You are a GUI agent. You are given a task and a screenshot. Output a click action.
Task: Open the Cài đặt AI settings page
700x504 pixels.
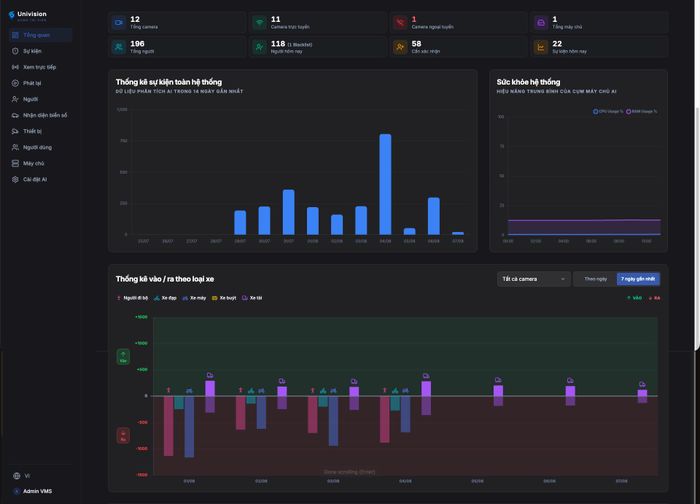point(40,179)
